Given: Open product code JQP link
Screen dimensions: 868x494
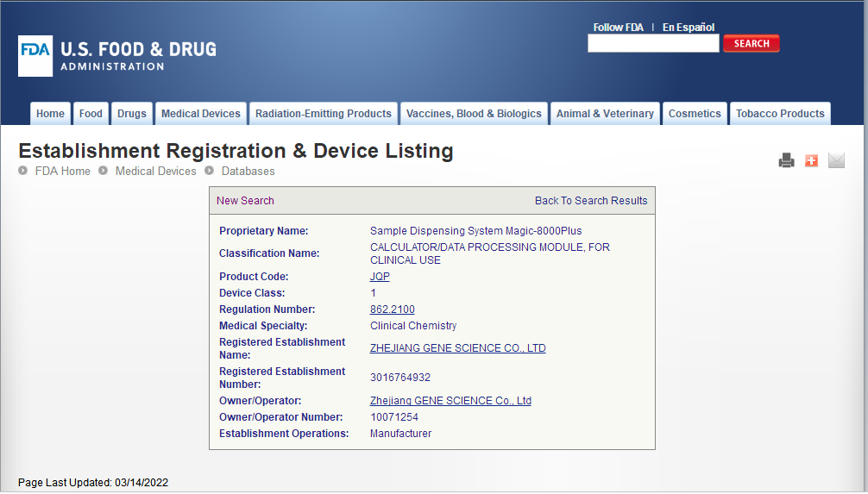Looking at the screenshot, I should coord(380,277).
